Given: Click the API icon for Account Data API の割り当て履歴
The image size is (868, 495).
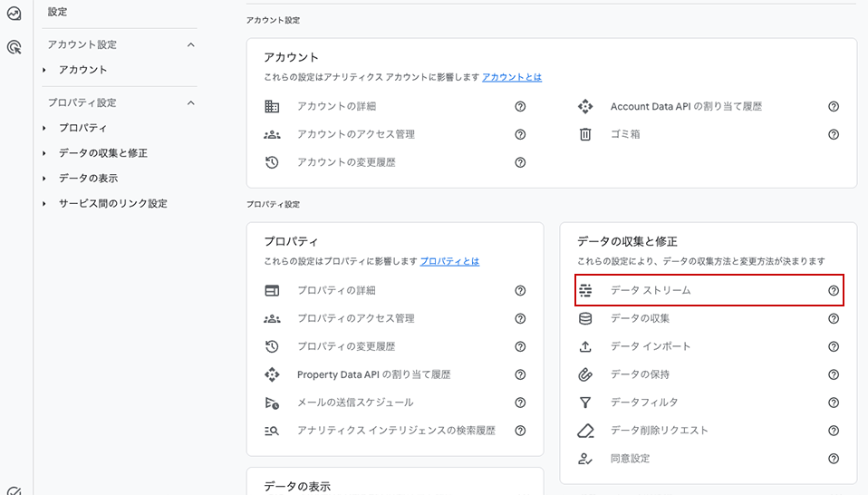Looking at the screenshot, I should pyautogui.click(x=585, y=106).
